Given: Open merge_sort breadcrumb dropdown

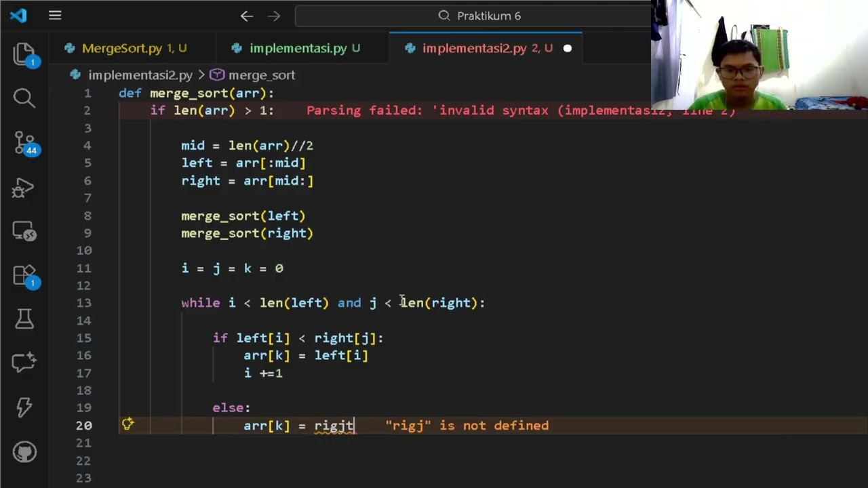Looking at the screenshot, I should pyautogui.click(x=262, y=75).
